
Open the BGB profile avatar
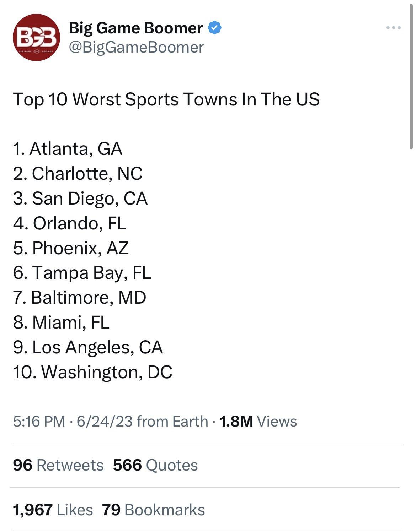tap(36, 38)
